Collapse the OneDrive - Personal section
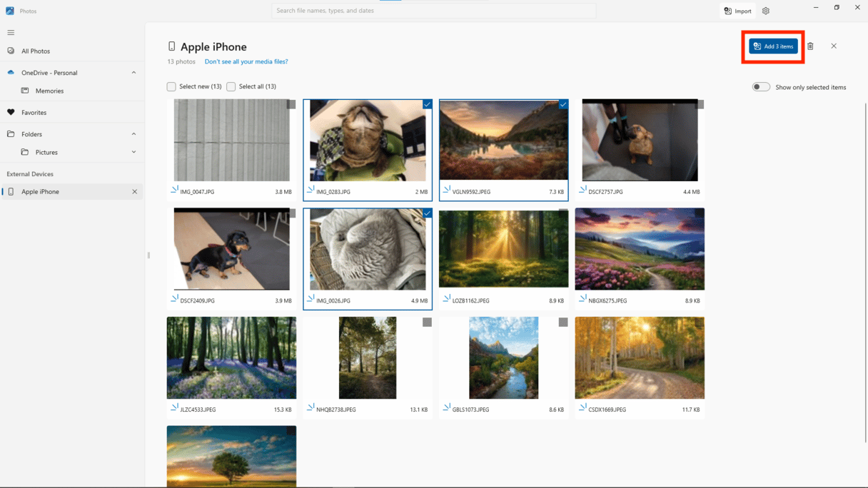 pyautogui.click(x=133, y=73)
